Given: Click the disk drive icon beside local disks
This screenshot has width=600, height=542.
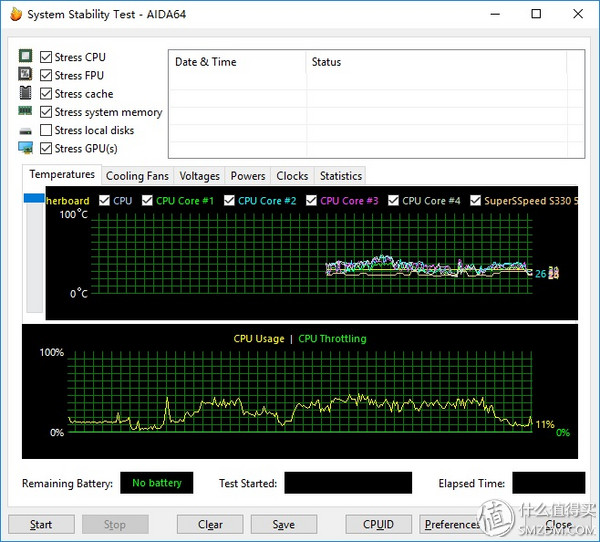Looking at the screenshot, I should tap(26, 131).
